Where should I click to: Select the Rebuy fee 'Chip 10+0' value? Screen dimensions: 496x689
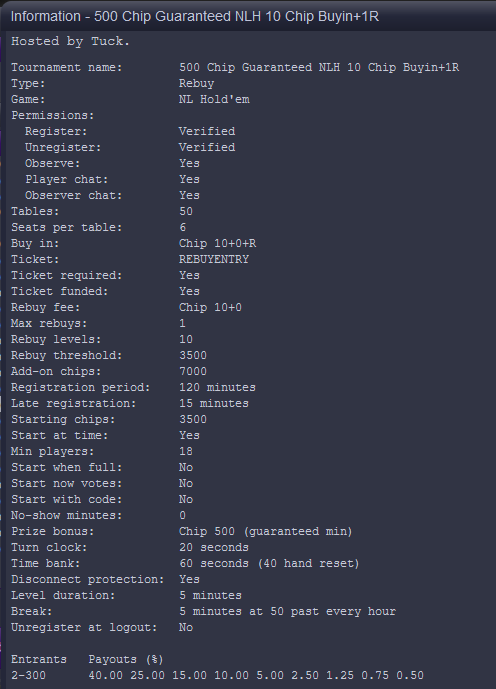(x=210, y=307)
